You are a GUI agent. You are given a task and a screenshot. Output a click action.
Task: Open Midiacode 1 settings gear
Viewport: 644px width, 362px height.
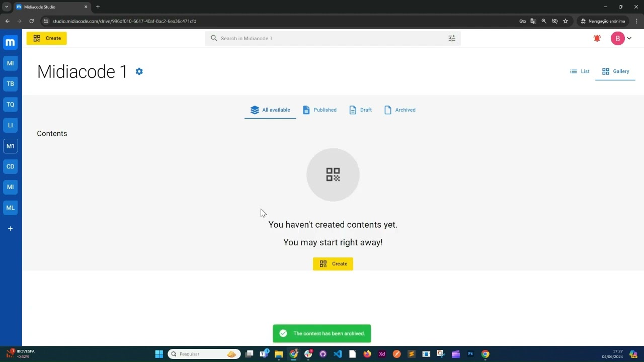click(139, 71)
